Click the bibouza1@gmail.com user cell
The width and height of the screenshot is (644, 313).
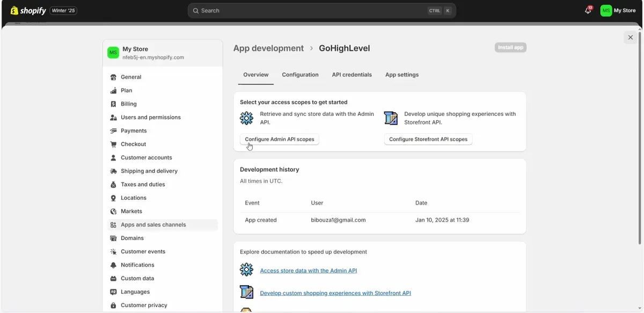click(x=338, y=220)
